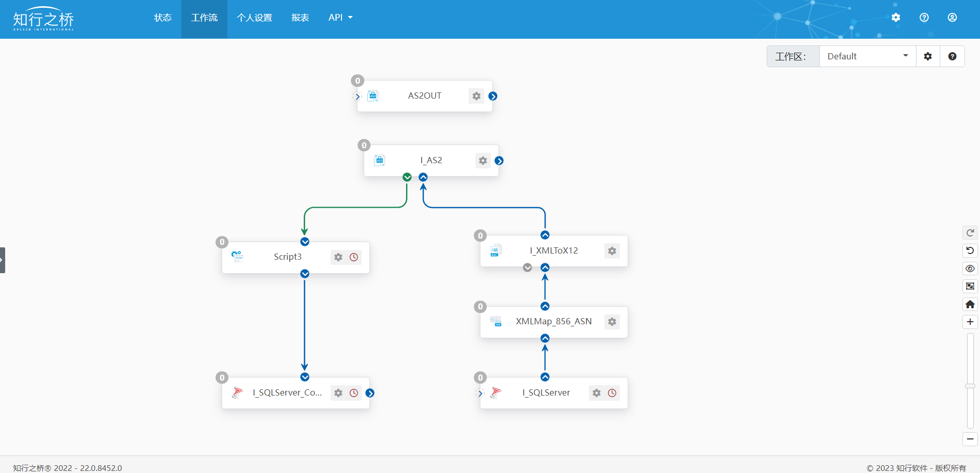The width and height of the screenshot is (980, 473).
Task: Toggle the minimap button in canvas toolbar
Action: point(970,286)
